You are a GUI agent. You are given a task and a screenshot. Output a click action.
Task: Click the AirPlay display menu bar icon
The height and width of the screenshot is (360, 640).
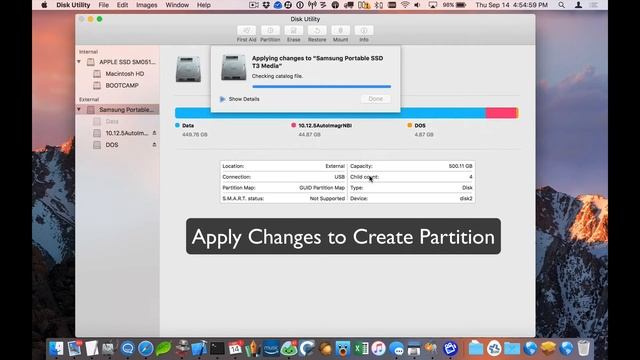click(432, 5)
